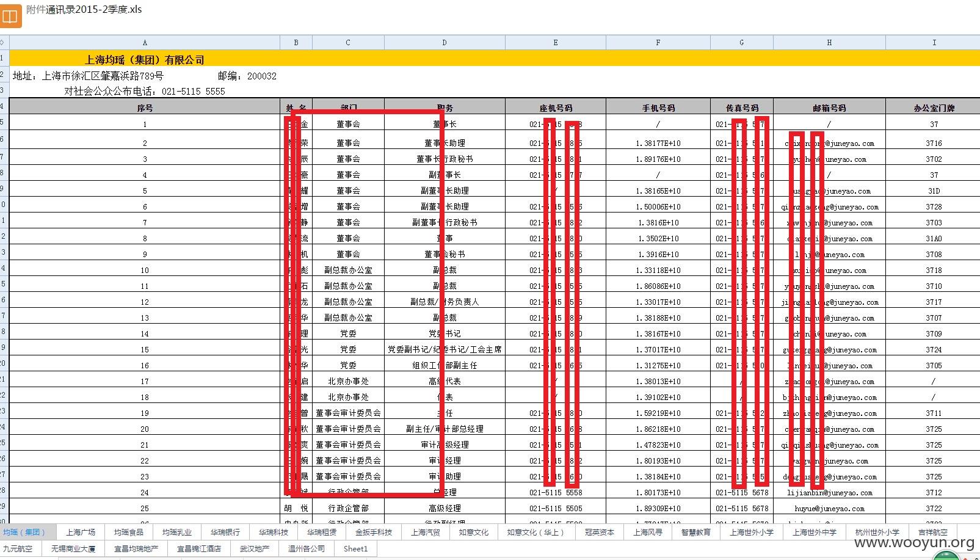980x560 pixels.
Task: Select column H header
Action: tap(829, 42)
